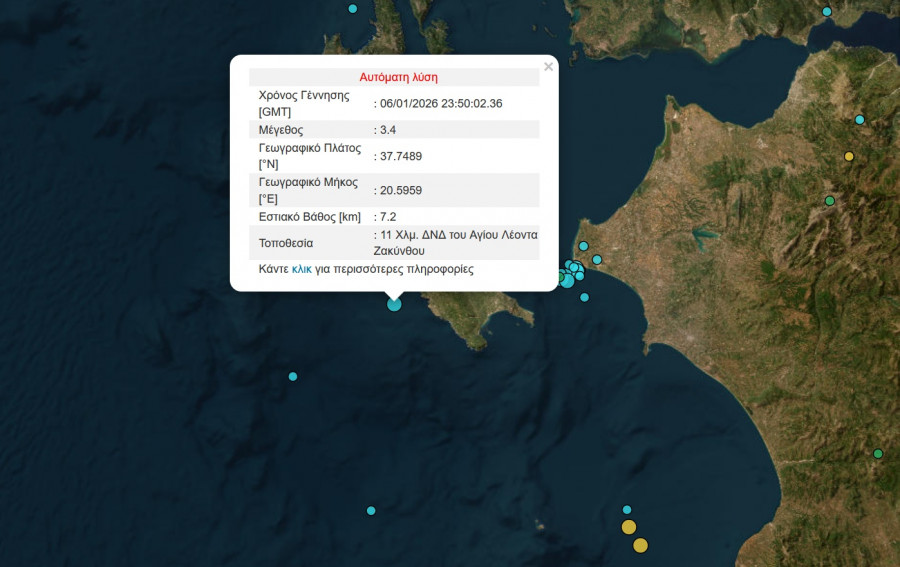Pick the cyan marker just above the mainland yellow marker
This screenshot has width=900, height=567.
[x=859, y=120]
